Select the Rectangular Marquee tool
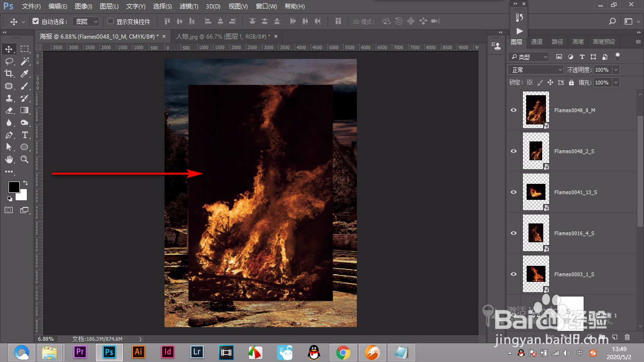The width and height of the screenshot is (644, 362). pyautogui.click(x=25, y=49)
